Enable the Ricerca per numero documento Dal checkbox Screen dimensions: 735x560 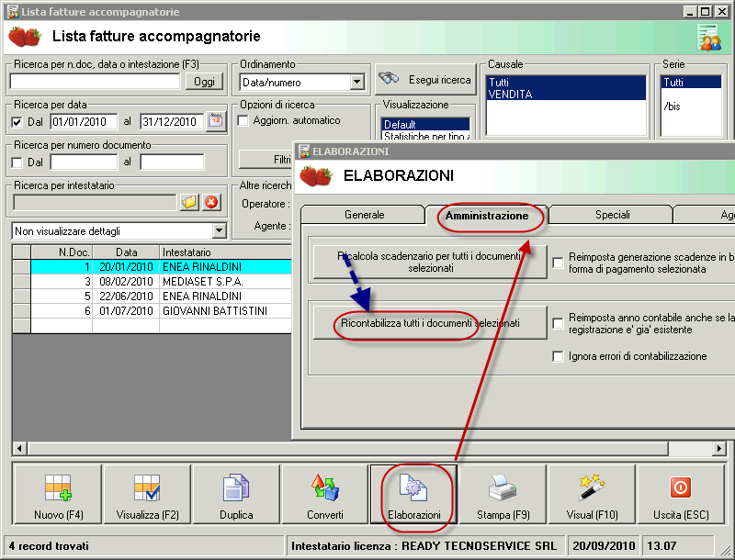(x=17, y=162)
